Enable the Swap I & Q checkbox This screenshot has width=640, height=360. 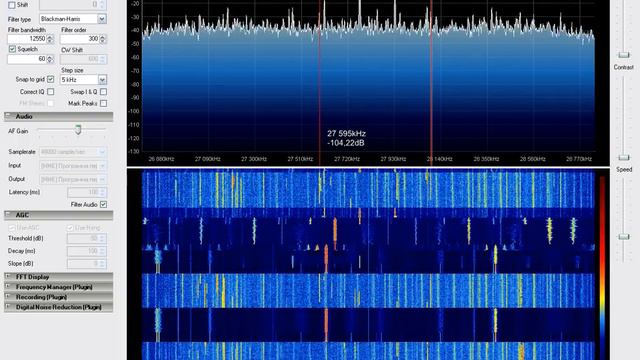pos(104,92)
